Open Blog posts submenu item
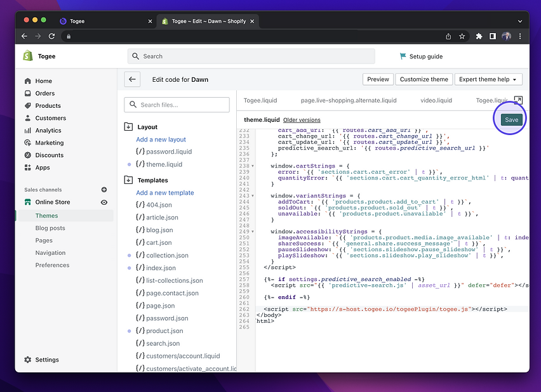This screenshot has width=541, height=392. point(50,228)
